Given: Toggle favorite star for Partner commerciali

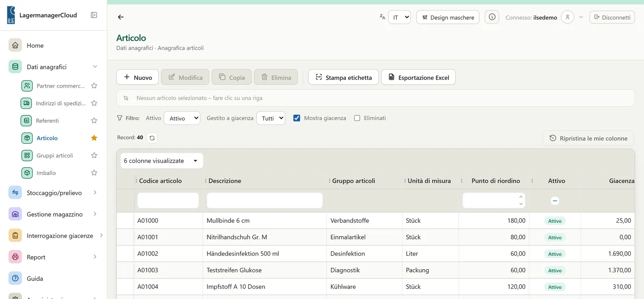Looking at the screenshot, I should click(94, 85).
